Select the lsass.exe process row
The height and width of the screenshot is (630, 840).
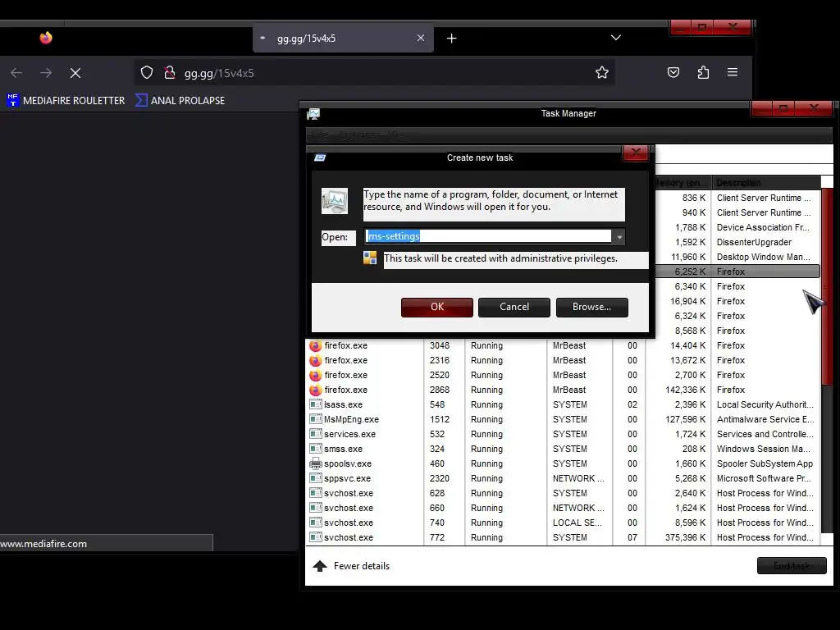click(563, 405)
